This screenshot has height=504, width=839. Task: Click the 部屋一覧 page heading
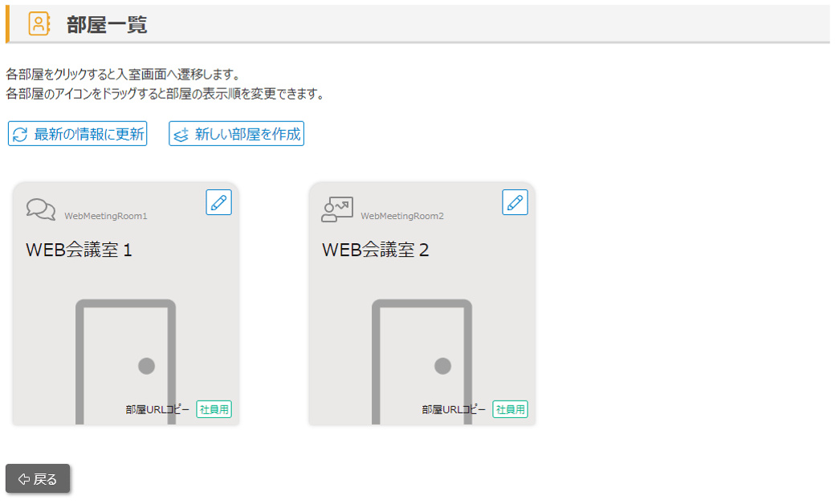(x=107, y=25)
